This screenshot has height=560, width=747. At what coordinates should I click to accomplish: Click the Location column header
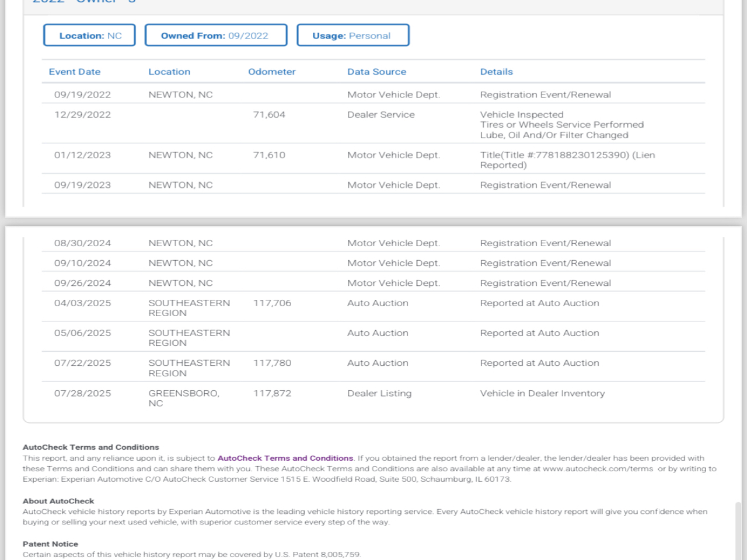coord(169,72)
